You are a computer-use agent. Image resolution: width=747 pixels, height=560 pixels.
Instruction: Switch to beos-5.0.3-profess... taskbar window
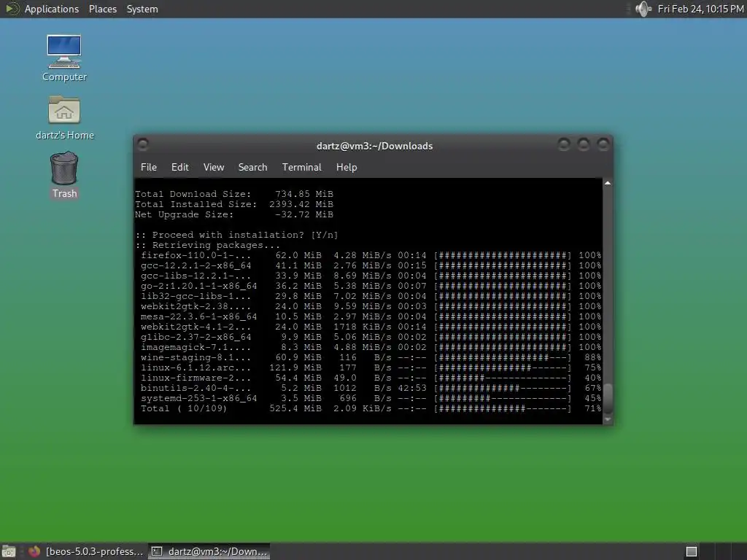(86, 551)
